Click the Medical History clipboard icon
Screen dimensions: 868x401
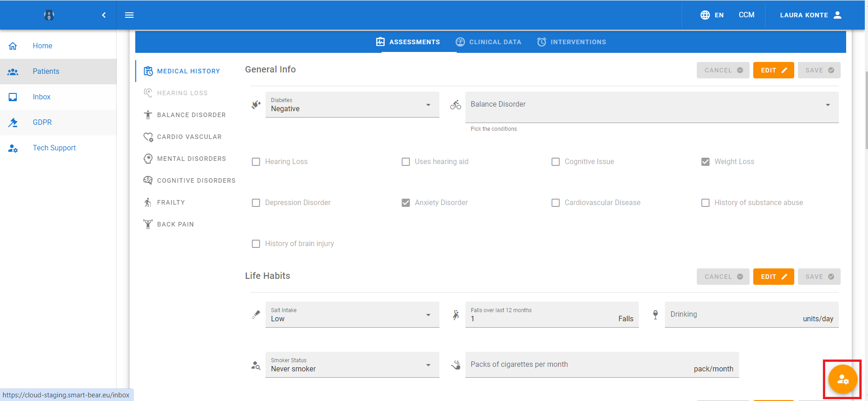tap(148, 71)
